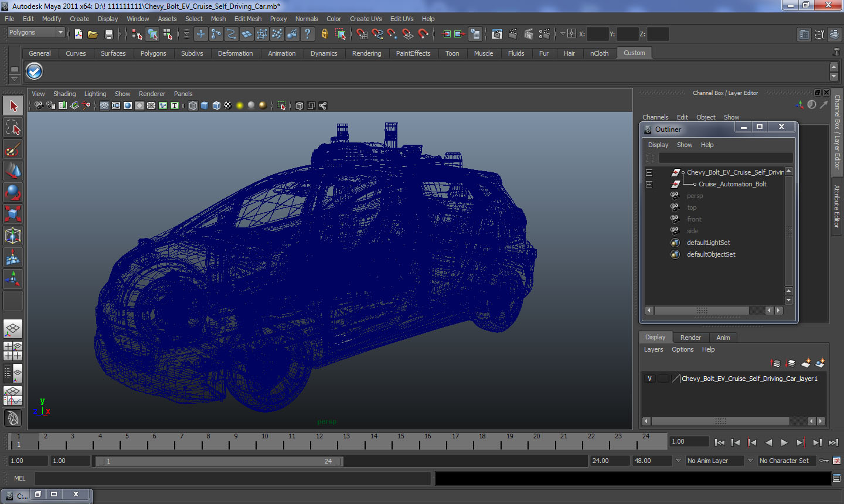Switch to the Anim layer tab

[723, 338]
